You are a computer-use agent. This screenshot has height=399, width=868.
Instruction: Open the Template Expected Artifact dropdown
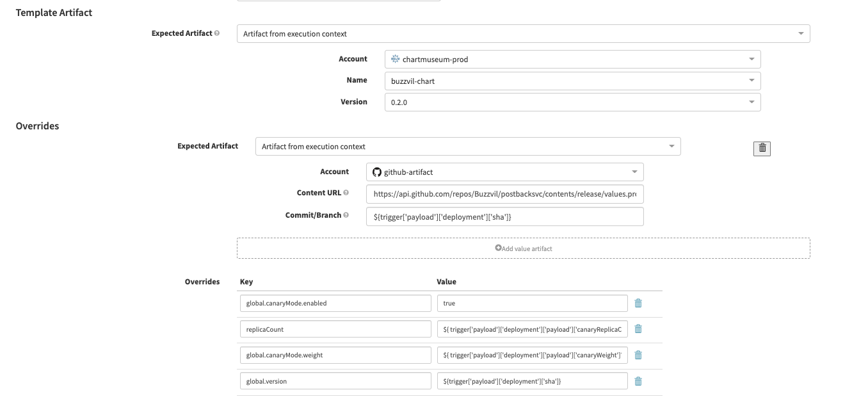tap(523, 33)
